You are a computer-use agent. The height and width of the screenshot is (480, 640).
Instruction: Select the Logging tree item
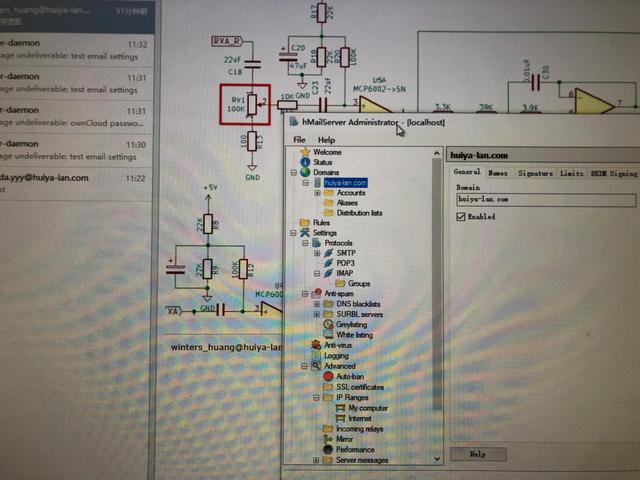click(336, 356)
